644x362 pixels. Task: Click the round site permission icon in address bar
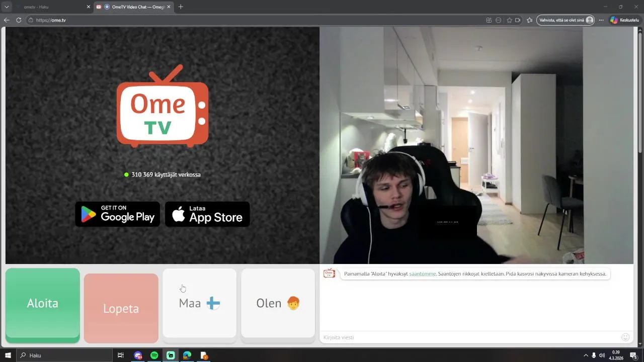tap(498, 20)
